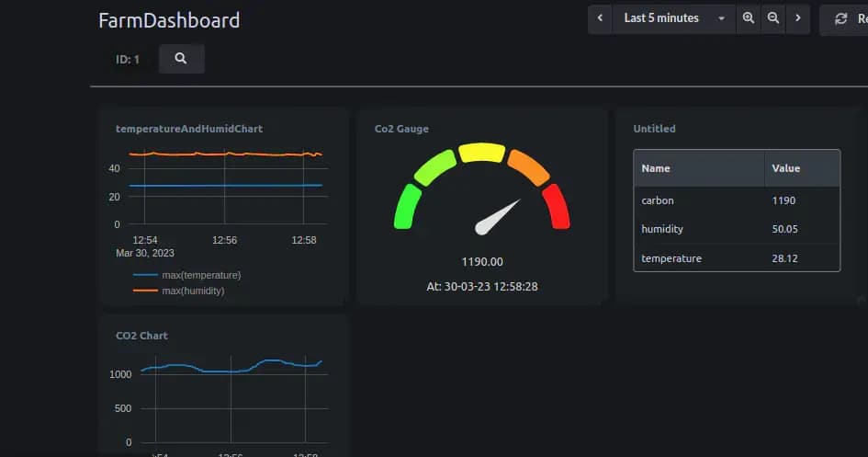Sort table by Name column header
This screenshot has width=868, height=457.
(656, 168)
